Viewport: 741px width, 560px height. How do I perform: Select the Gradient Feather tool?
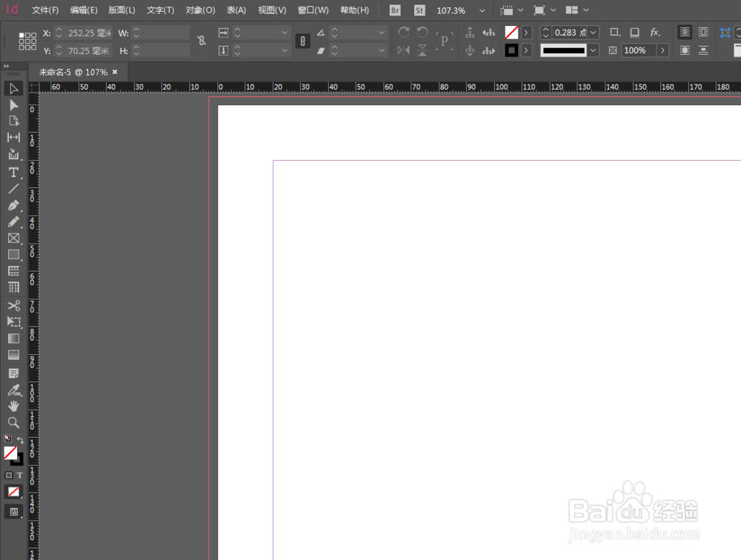tap(13, 355)
